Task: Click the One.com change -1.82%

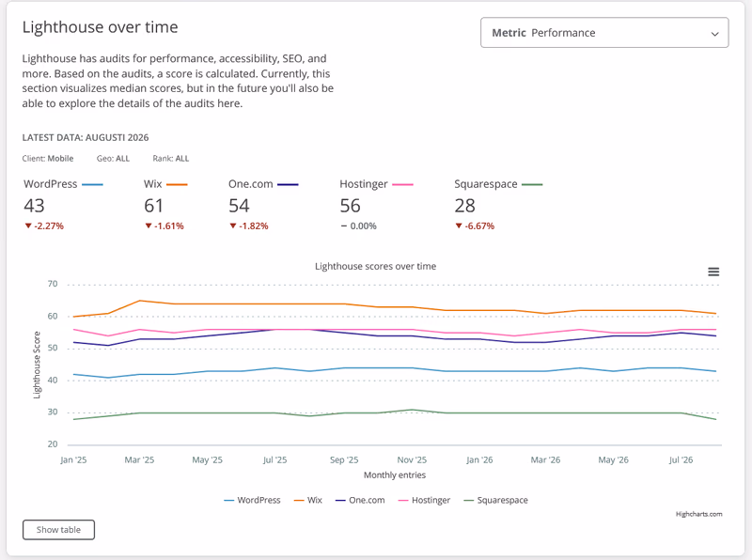Action: coord(248,226)
